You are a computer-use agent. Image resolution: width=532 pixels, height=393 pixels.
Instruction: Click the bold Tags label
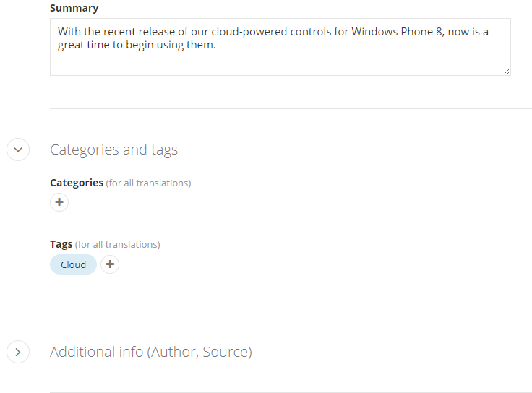(x=61, y=244)
